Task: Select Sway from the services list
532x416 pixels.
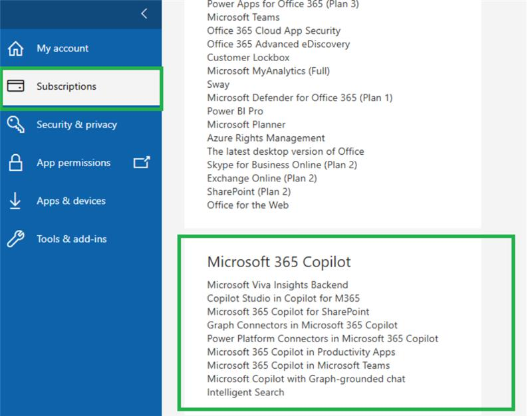Action: tap(218, 84)
